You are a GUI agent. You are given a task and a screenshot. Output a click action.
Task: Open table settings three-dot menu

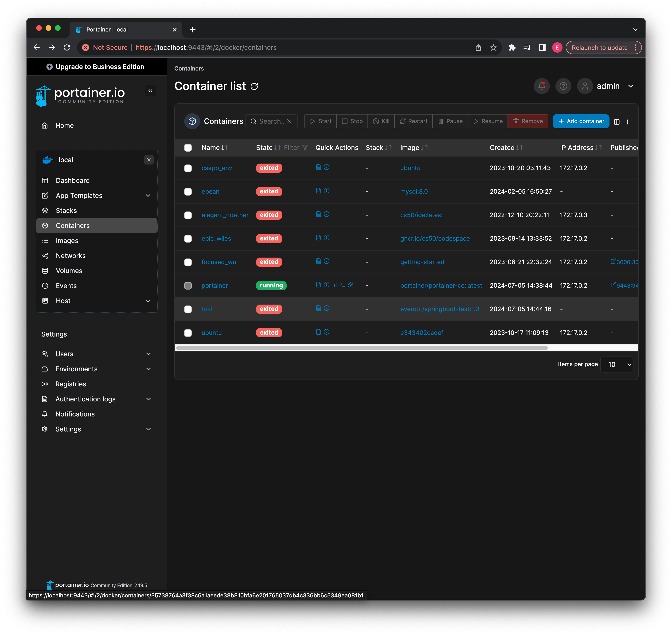pyautogui.click(x=627, y=122)
